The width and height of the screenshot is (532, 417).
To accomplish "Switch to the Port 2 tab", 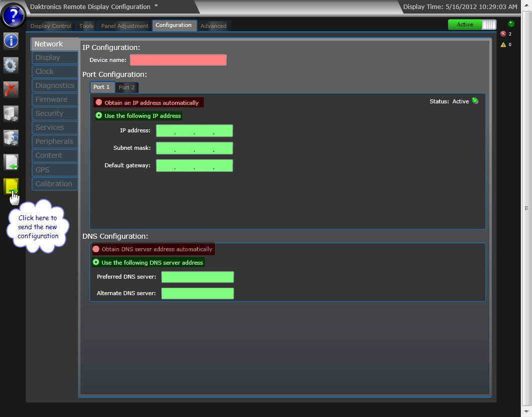I will (127, 87).
